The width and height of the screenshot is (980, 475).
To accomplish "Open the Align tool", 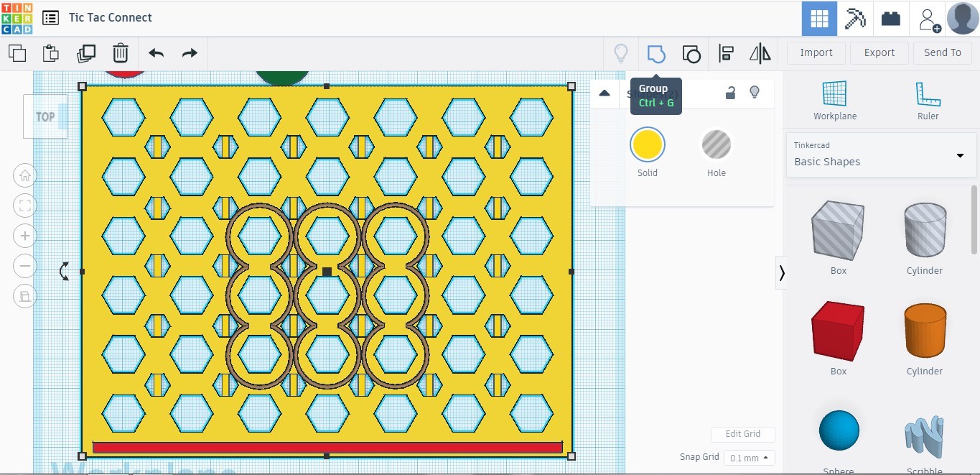I will point(725,52).
